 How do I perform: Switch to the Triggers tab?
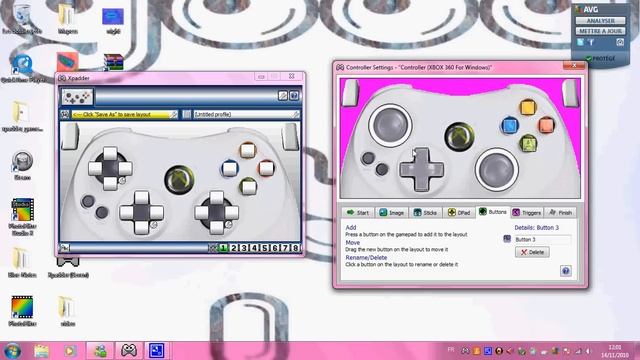point(527,213)
